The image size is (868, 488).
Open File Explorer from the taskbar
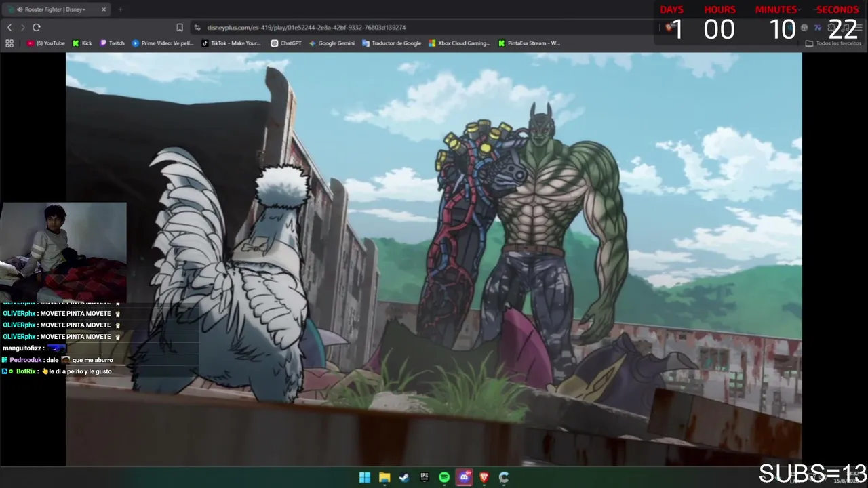[384, 477]
